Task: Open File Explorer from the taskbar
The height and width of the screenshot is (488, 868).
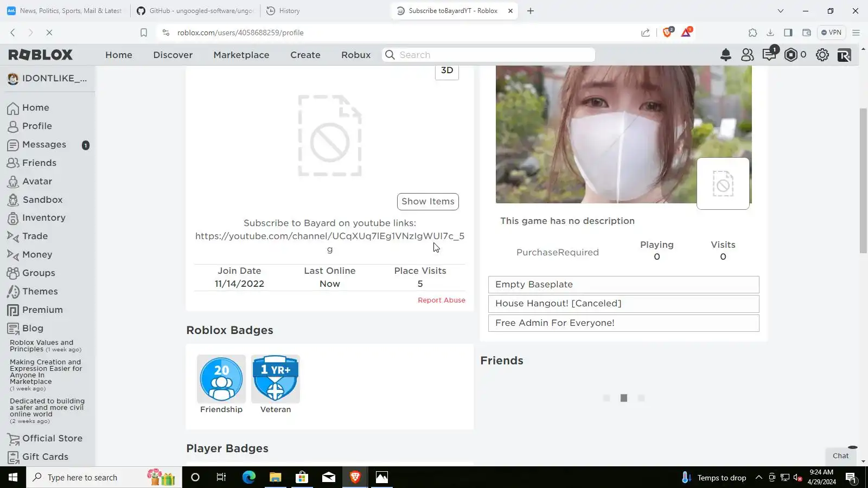Action: pyautogui.click(x=275, y=477)
